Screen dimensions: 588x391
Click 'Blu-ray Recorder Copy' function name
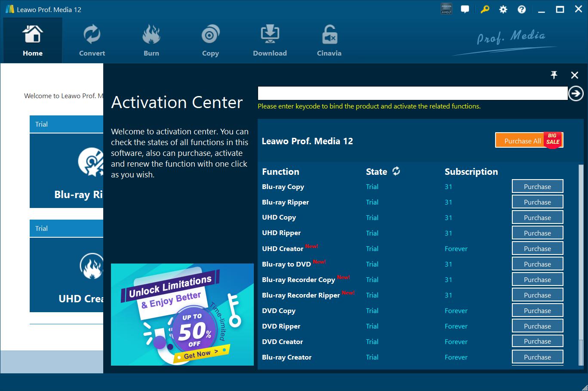point(299,280)
